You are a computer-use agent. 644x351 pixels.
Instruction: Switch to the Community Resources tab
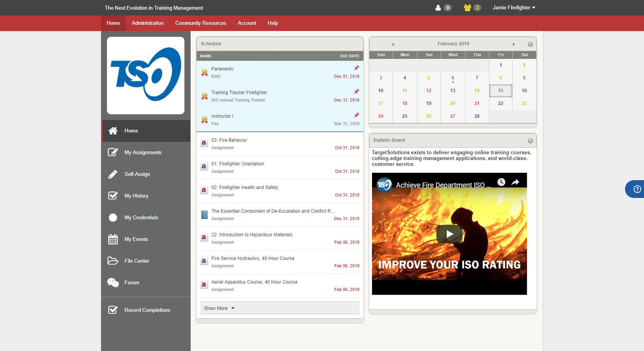[x=201, y=23]
